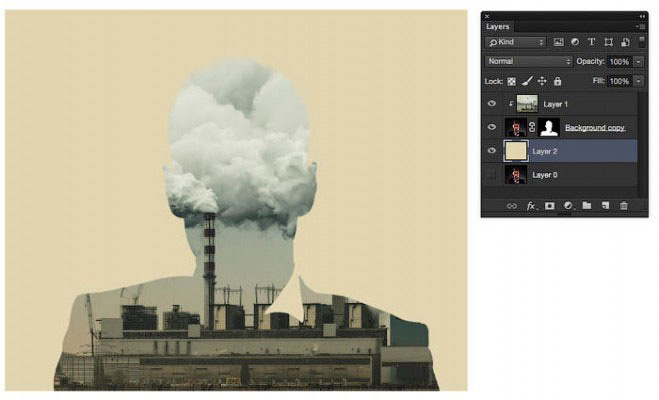Delete layer with trash icon
Screen dimensions: 659x400
coord(624,205)
